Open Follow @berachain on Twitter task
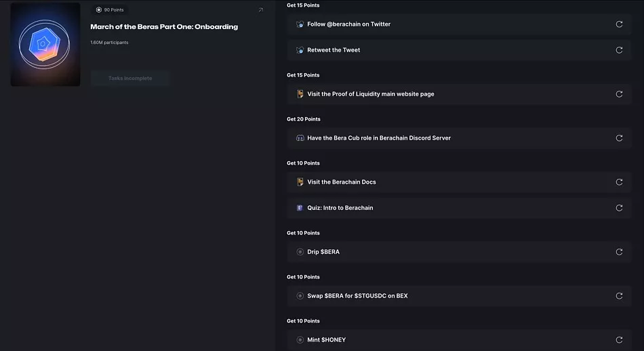 click(x=349, y=24)
